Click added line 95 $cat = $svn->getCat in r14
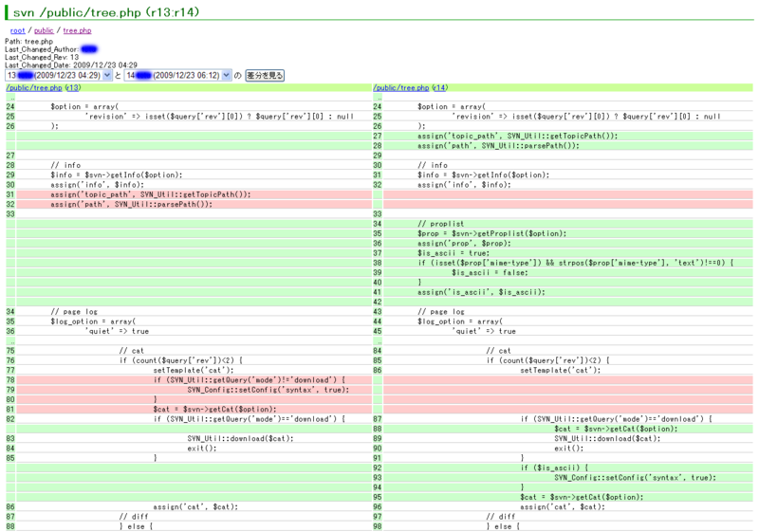 [582, 497]
